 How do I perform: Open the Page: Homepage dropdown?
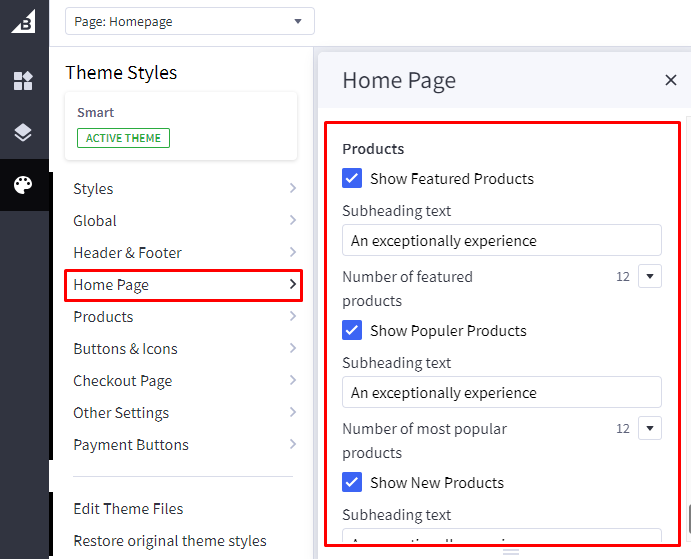click(189, 21)
